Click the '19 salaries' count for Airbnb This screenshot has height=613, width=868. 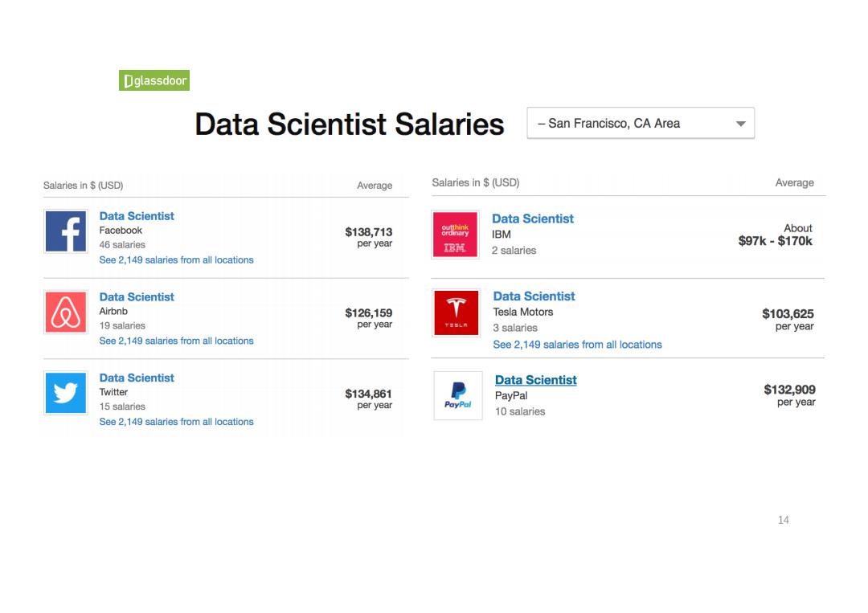pyautogui.click(x=122, y=325)
